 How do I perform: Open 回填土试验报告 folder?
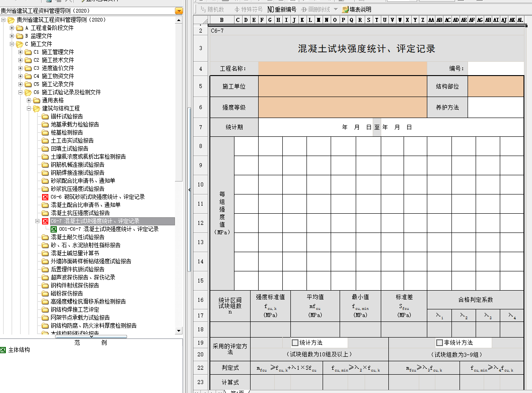69,148
